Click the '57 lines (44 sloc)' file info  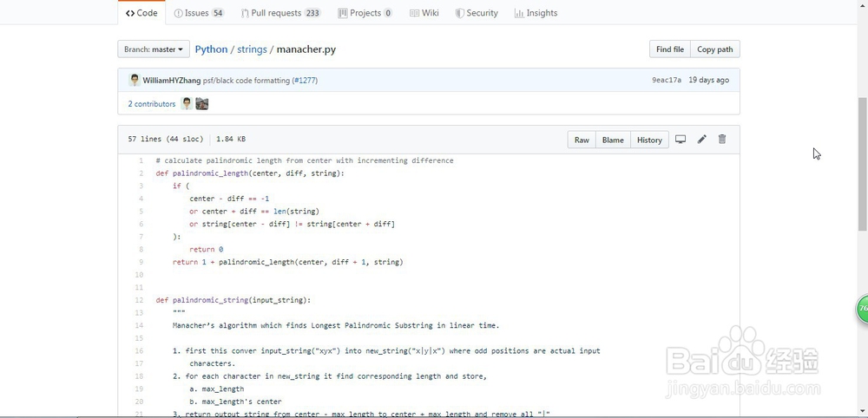pos(166,140)
